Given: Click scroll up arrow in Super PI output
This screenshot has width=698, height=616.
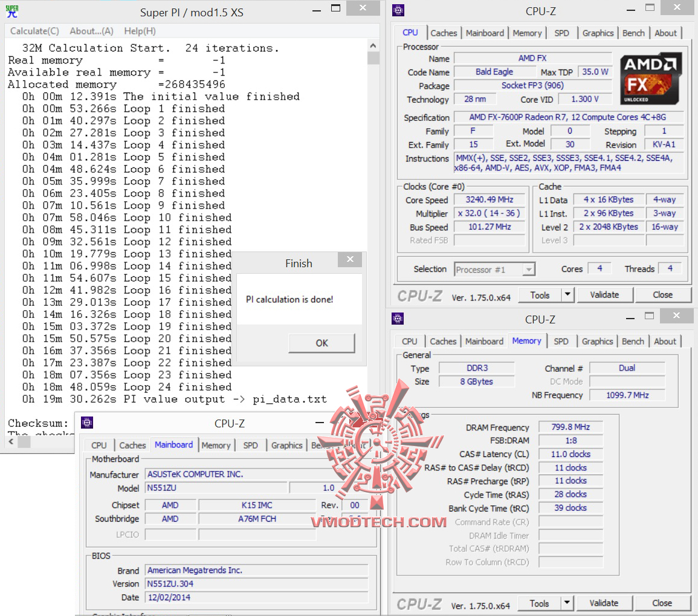Looking at the screenshot, I should (x=373, y=45).
